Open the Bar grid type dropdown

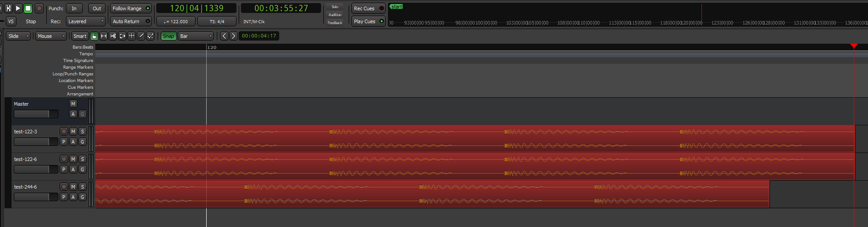coord(196,36)
